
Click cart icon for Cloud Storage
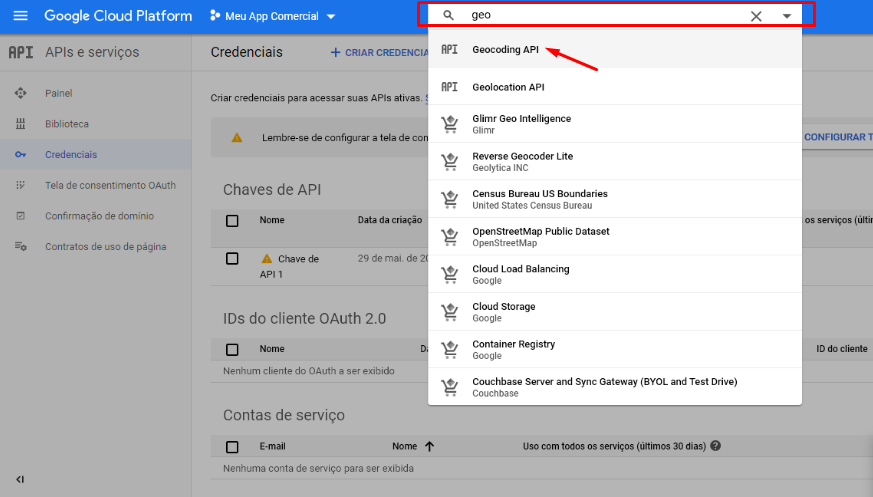(x=449, y=312)
